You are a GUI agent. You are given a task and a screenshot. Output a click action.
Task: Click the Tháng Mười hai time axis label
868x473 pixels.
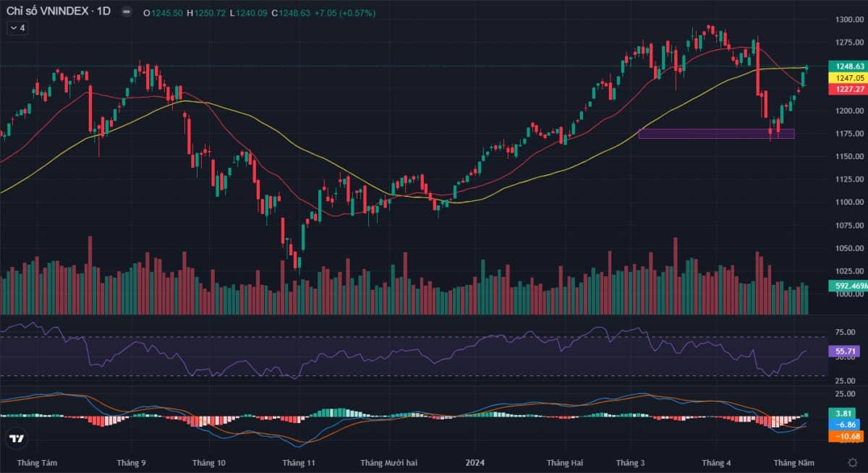(x=388, y=463)
